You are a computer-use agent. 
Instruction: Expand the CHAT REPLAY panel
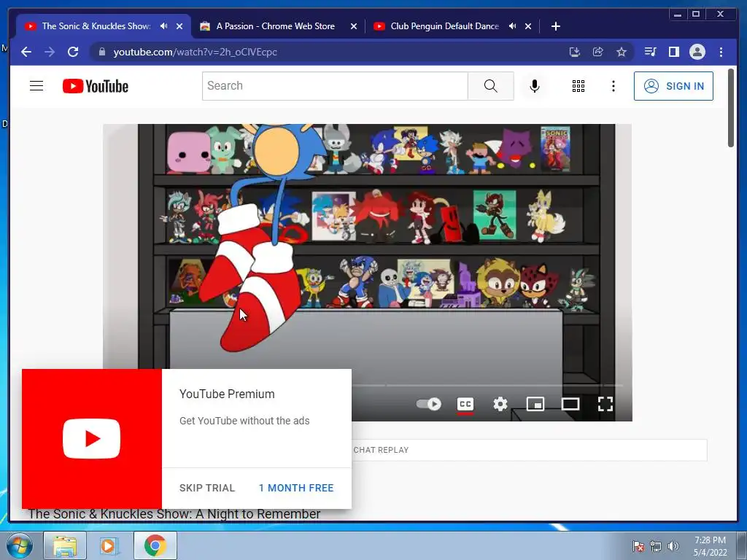(x=530, y=450)
